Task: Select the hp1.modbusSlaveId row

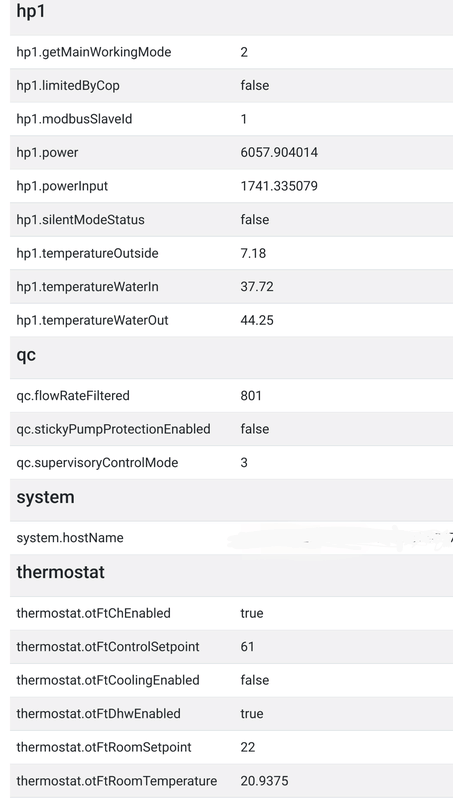Action: (231, 119)
